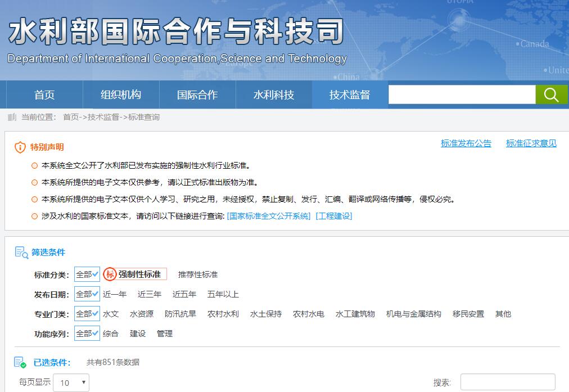Click 首页 in the breadcrumb path
Image resolution: width=569 pixels, height=392 pixels.
click(71, 117)
